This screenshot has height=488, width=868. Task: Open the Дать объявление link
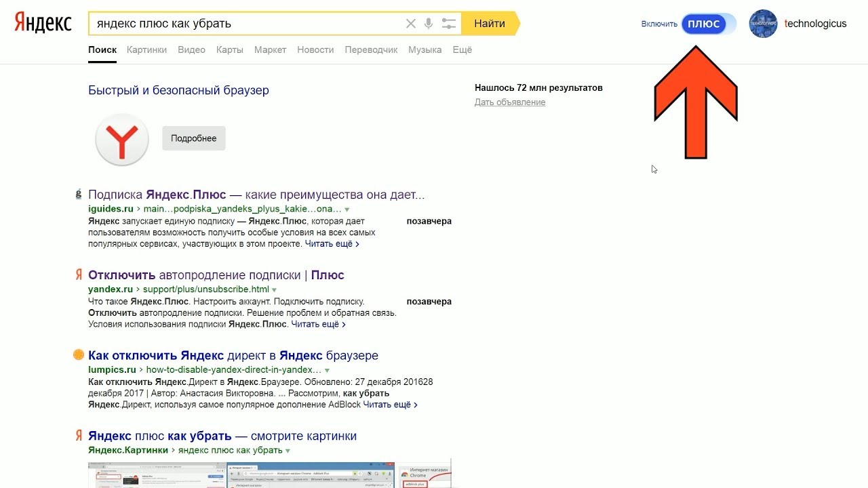pos(510,102)
